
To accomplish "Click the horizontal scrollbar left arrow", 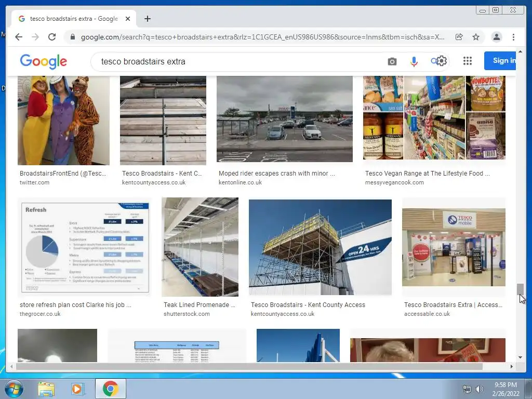I will point(11,366).
